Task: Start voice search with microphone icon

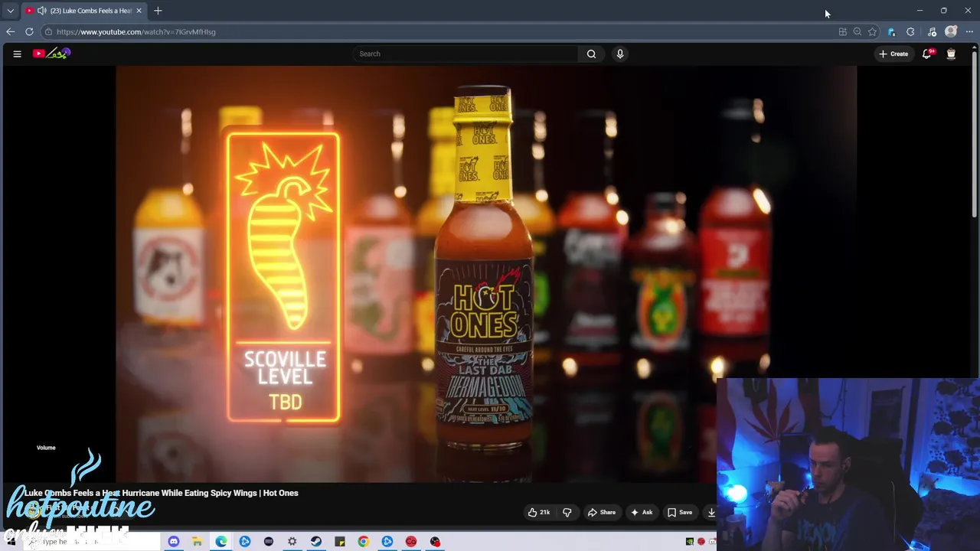Action: pyautogui.click(x=620, y=54)
